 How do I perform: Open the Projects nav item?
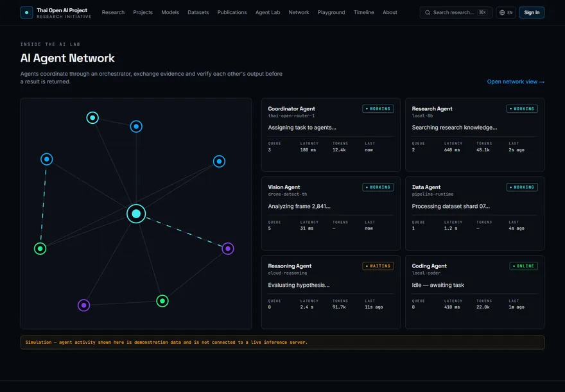(143, 13)
